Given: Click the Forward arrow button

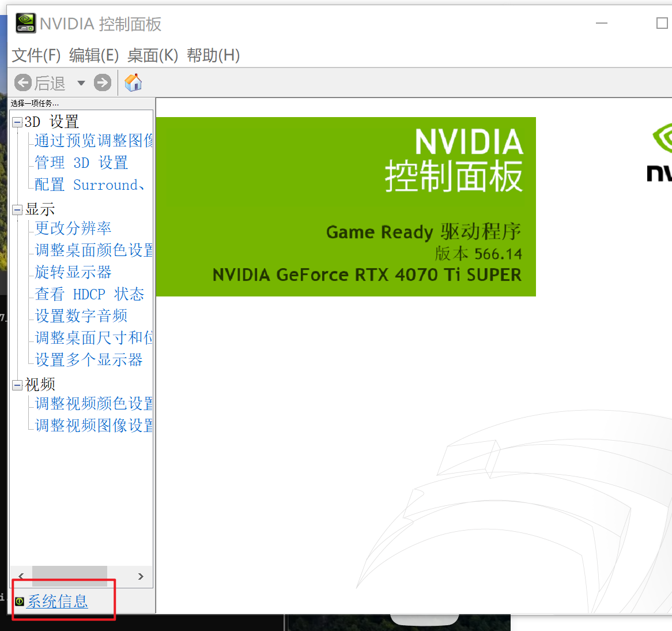Looking at the screenshot, I should (x=103, y=82).
